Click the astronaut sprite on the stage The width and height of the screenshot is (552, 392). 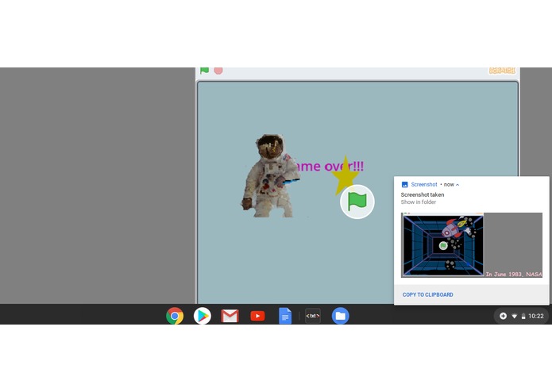tap(270, 175)
